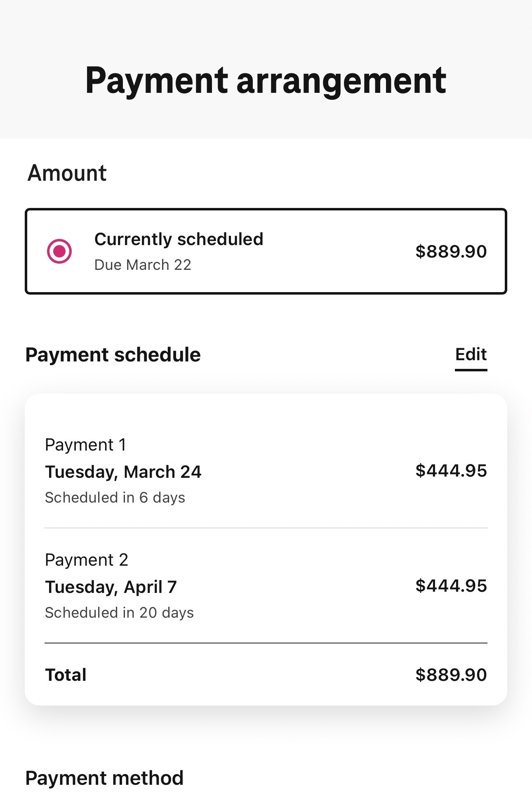
Task: Select the Payment 1 label
Action: click(85, 445)
